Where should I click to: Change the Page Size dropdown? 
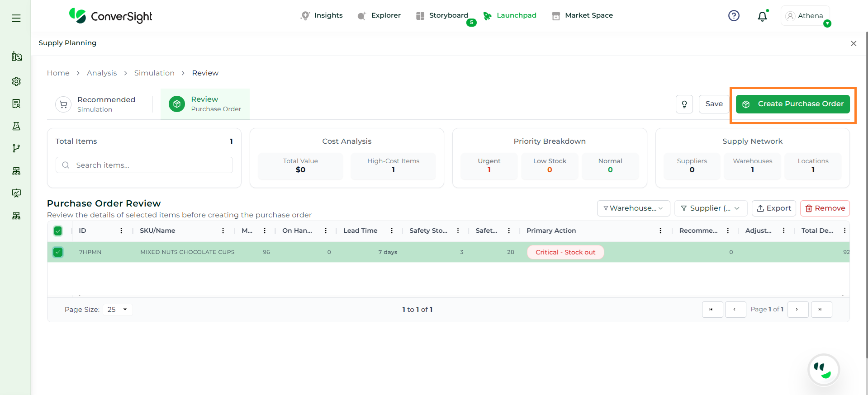[118, 310]
